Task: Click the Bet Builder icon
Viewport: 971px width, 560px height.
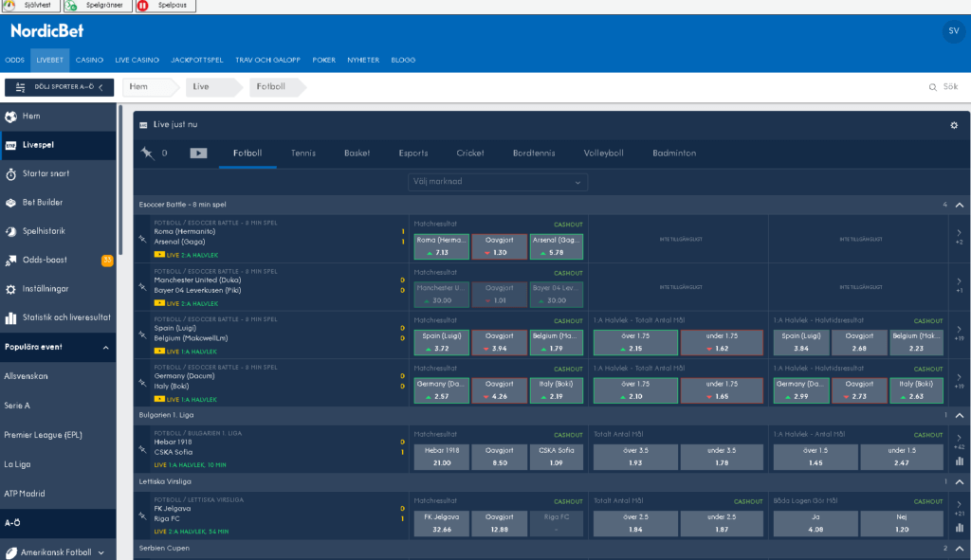Action: click(10, 203)
